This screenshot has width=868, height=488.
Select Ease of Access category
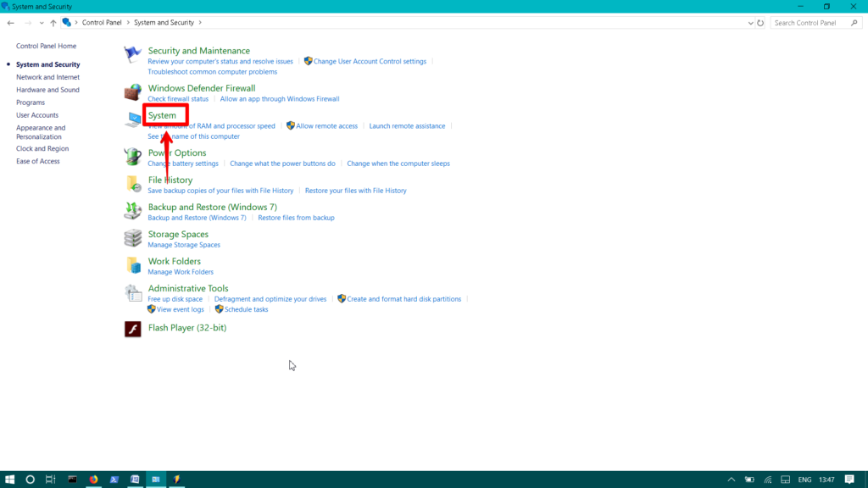(37, 161)
